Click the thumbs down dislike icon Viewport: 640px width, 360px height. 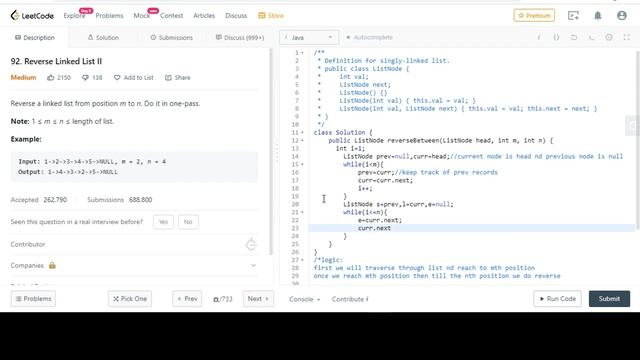click(85, 78)
